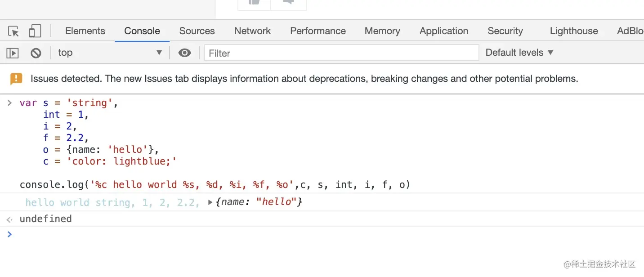Show the console sidebar panel
Viewport: 644px width, 277px height.
point(12,53)
